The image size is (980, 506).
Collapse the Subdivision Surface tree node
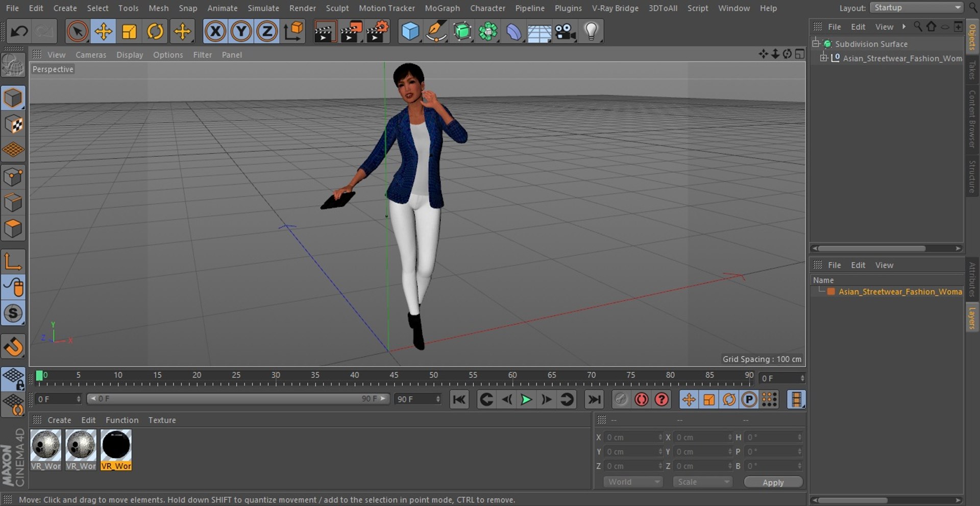pos(816,43)
